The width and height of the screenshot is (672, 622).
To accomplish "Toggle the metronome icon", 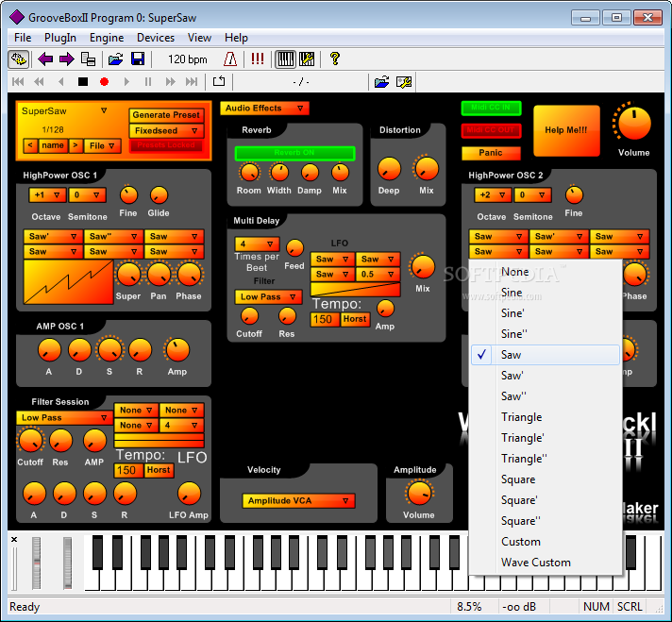I will coord(230,59).
